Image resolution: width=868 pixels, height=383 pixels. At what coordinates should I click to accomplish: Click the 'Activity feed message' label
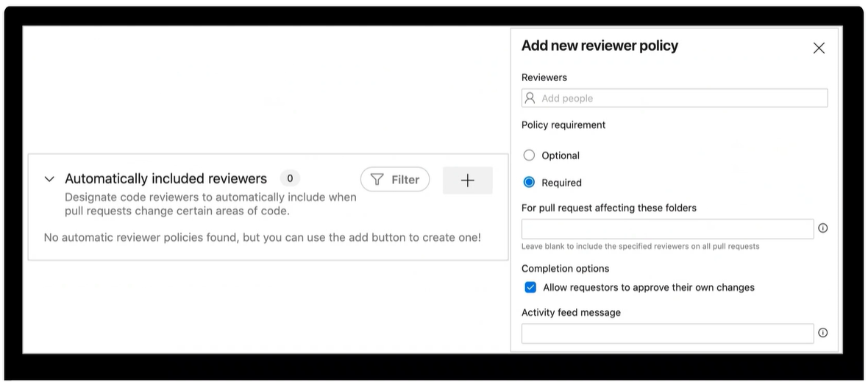571,312
